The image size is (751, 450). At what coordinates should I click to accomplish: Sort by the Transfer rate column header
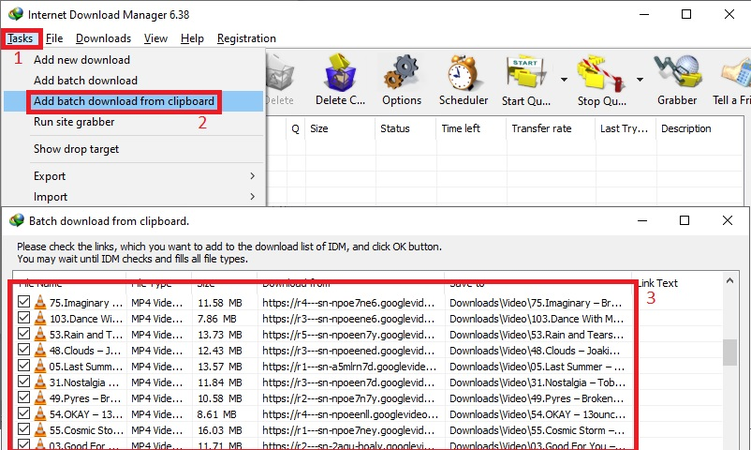click(541, 129)
